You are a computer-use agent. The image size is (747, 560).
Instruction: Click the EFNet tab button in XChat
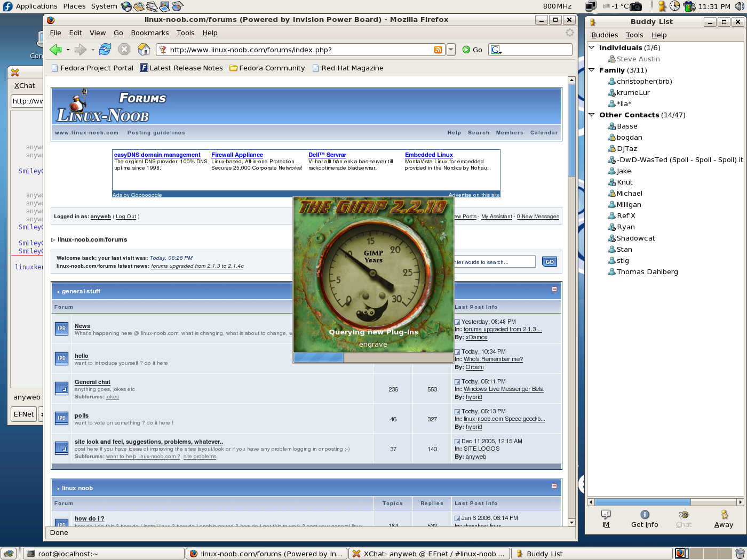pos(23,414)
